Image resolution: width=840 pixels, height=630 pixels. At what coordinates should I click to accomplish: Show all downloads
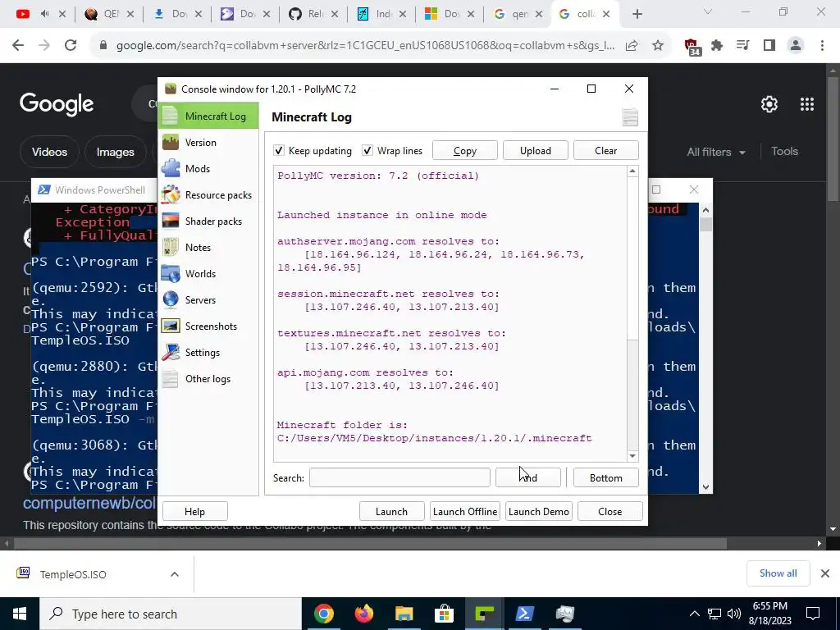click(778, 573)
